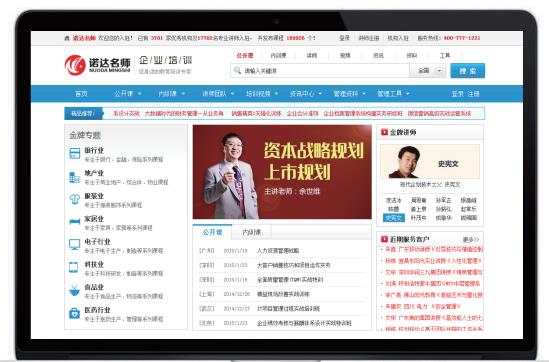Click 更多>> link in 近期服务客户

click(471, 240)
